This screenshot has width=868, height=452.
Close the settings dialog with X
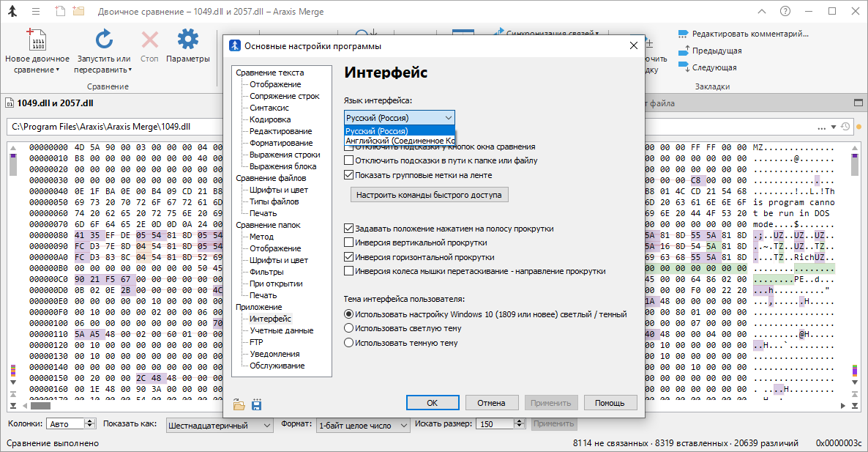[634, 46]
